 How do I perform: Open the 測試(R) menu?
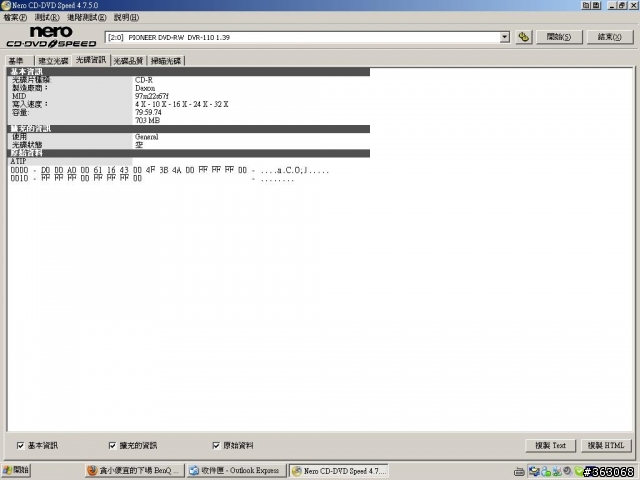pos(47,18)
